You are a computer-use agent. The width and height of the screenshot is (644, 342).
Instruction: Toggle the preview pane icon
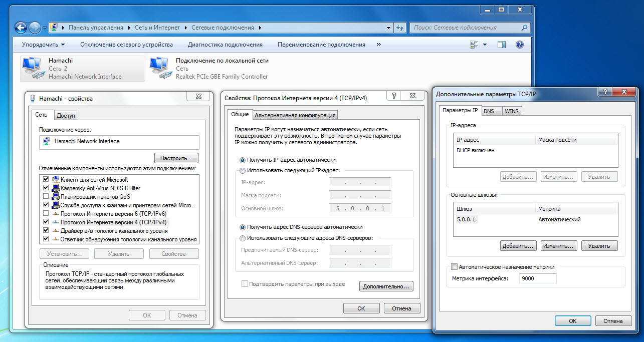coord(502,45)
